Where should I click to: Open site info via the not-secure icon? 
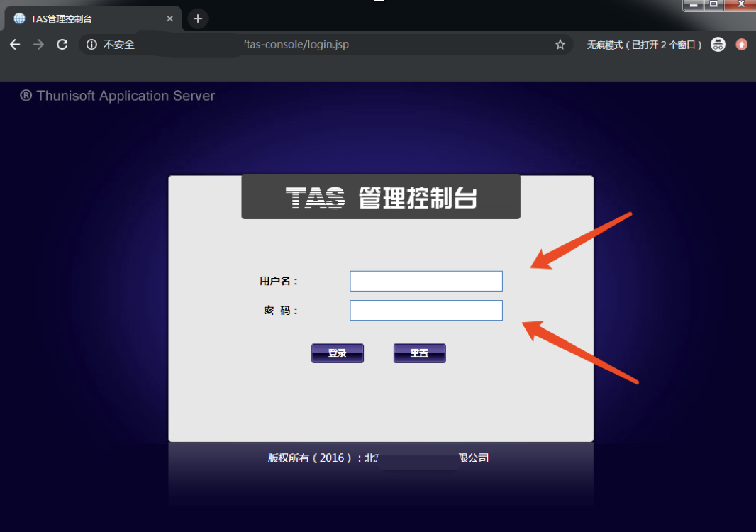coord(91,45)
